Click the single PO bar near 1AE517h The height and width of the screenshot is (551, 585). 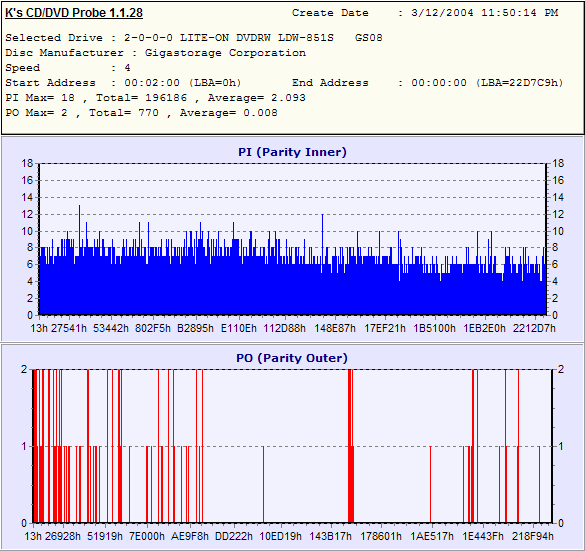pos(431,484)
